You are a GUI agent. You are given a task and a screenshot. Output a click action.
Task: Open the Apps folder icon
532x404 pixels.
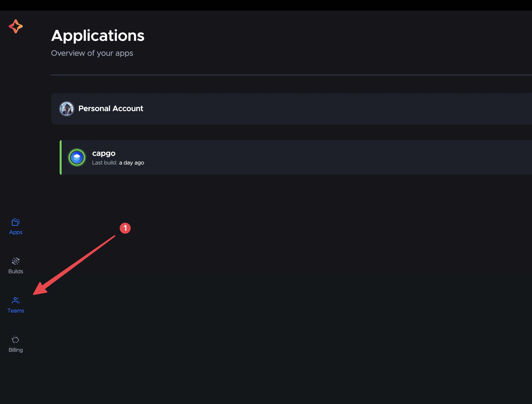click(x=16, y=222)
